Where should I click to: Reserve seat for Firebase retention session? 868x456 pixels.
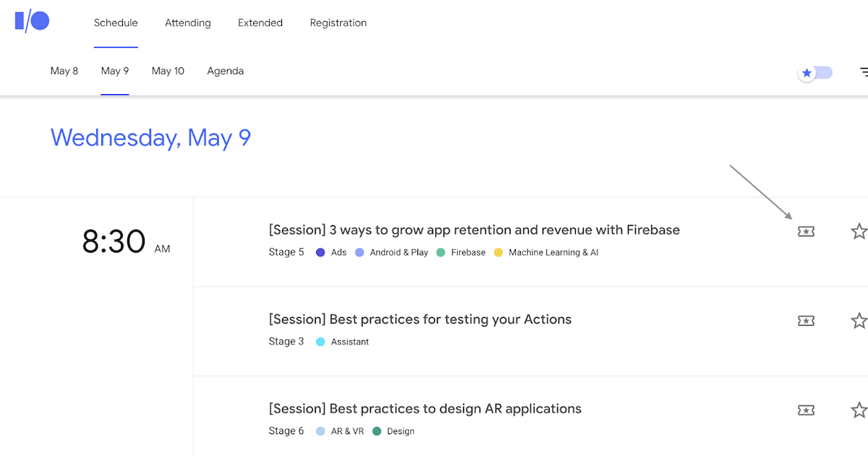806,232
